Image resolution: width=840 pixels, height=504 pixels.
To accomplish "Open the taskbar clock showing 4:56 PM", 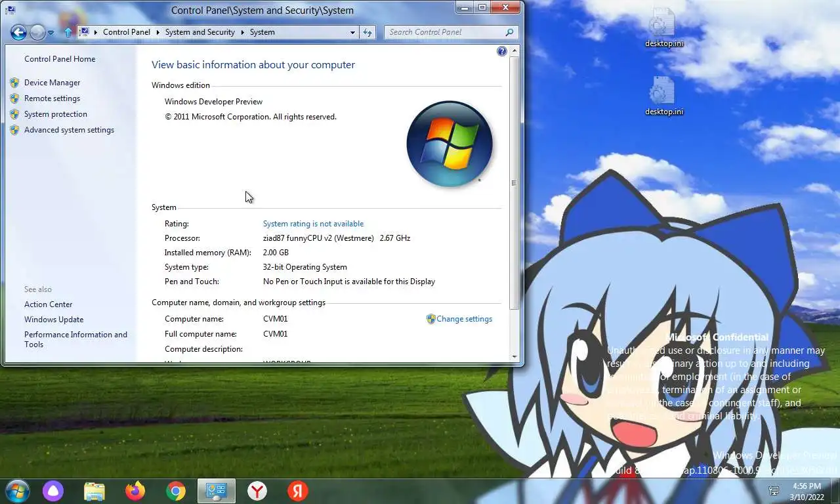I will point(807,491).
